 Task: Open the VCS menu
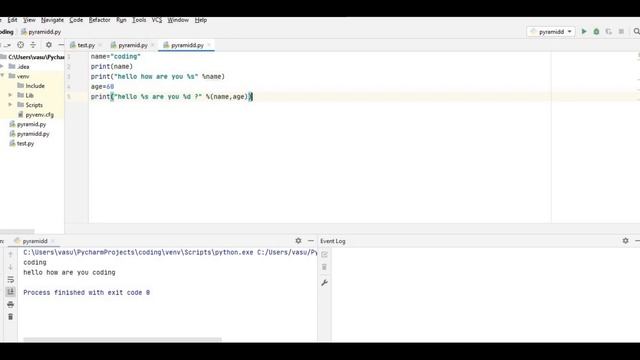[x=157, y=20]
